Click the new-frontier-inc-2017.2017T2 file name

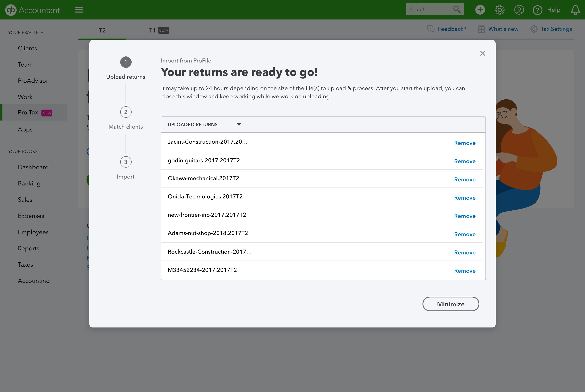pos(207,215)
